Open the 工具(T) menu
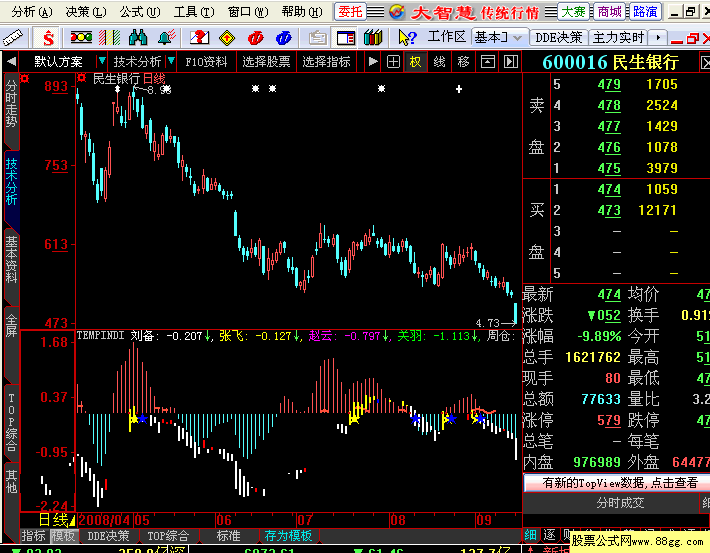The image size is (710, 553). pyautogui.click(x=193, y=12)
